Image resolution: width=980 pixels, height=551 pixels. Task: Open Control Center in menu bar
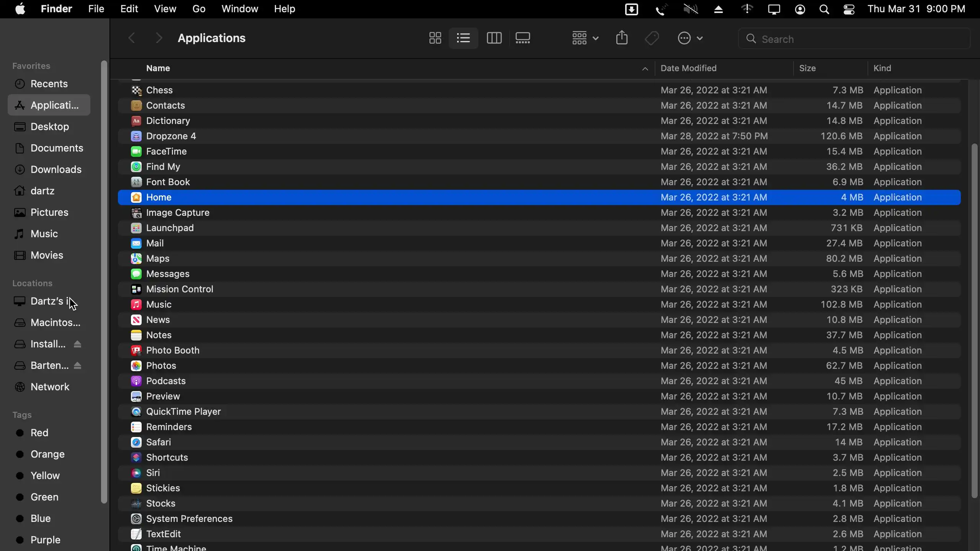(849, 10)
